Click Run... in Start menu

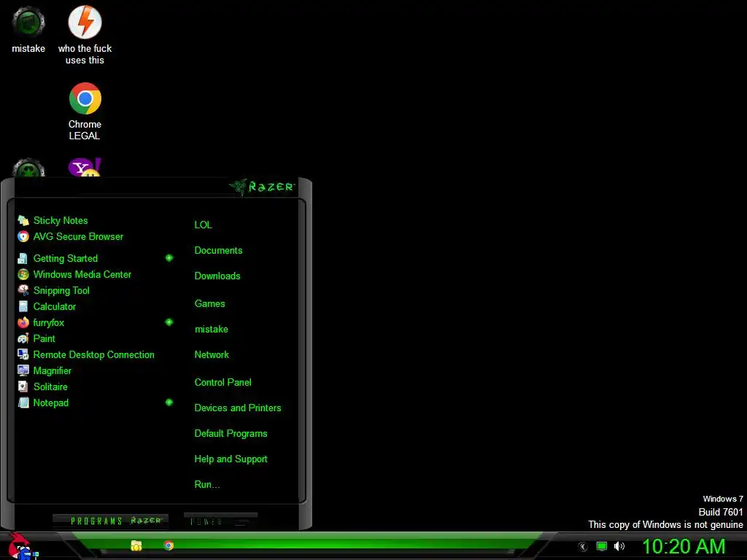(207, 485)
